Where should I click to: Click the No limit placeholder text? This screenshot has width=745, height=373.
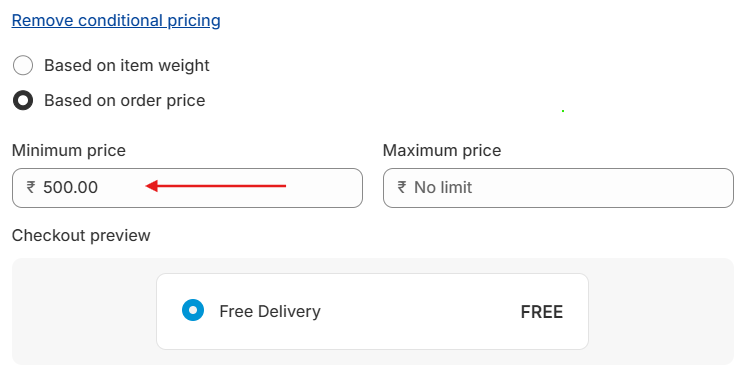click(x=443, y=187)
